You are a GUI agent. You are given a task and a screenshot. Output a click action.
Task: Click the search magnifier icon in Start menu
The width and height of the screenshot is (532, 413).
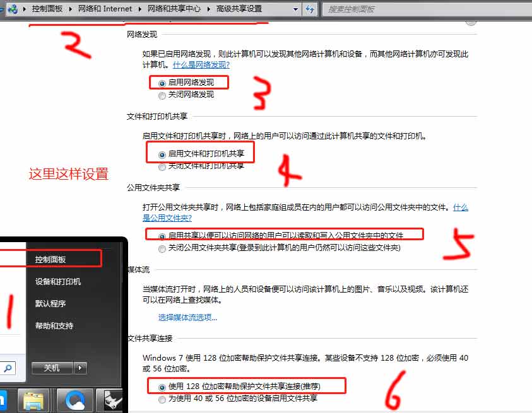pyautogui.click(x=9, y=368)
